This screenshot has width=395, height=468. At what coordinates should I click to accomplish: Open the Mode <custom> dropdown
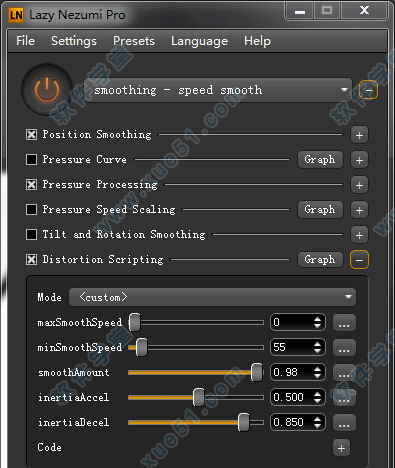point(212,297)
